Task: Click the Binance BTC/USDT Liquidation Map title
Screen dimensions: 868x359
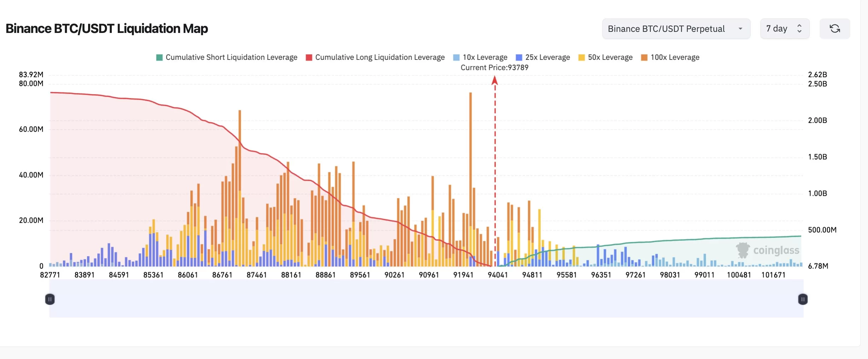Action: tap(107, 29)
